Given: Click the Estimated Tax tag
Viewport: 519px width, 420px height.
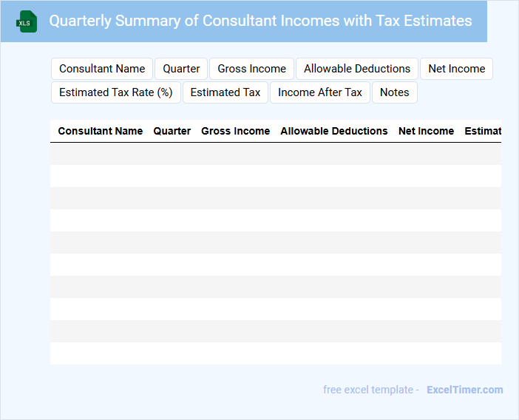Looking at the screenshot, I should pos(225,92).
